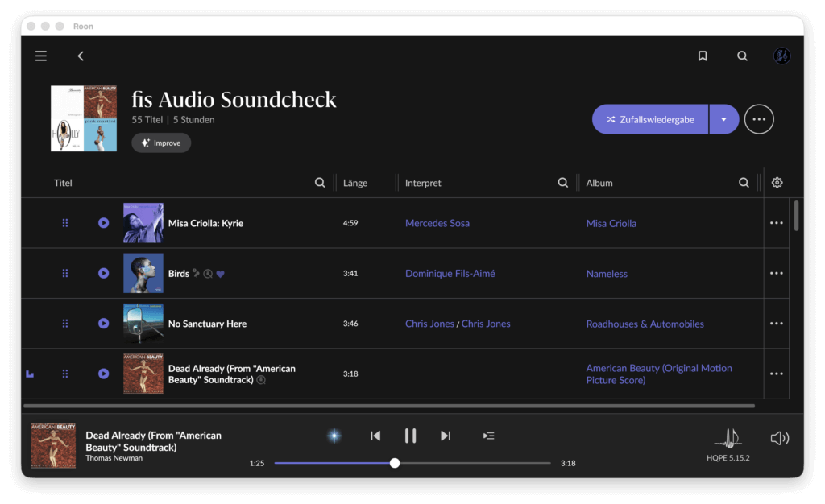Open the queue list icon
Image resolution: width=825 pixels, height=504 pixels.
tap(488, 436)
